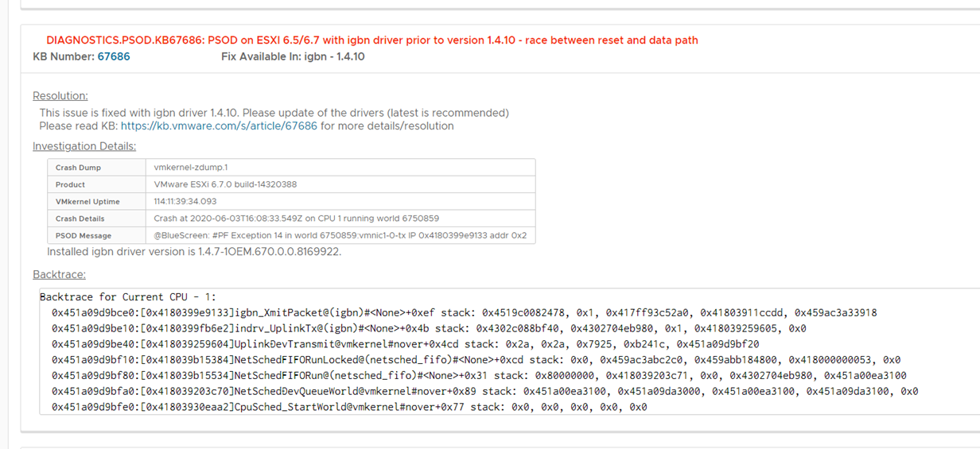
Task: Select the 'VMkernel Uptime' table label
Action: point(87,202)
